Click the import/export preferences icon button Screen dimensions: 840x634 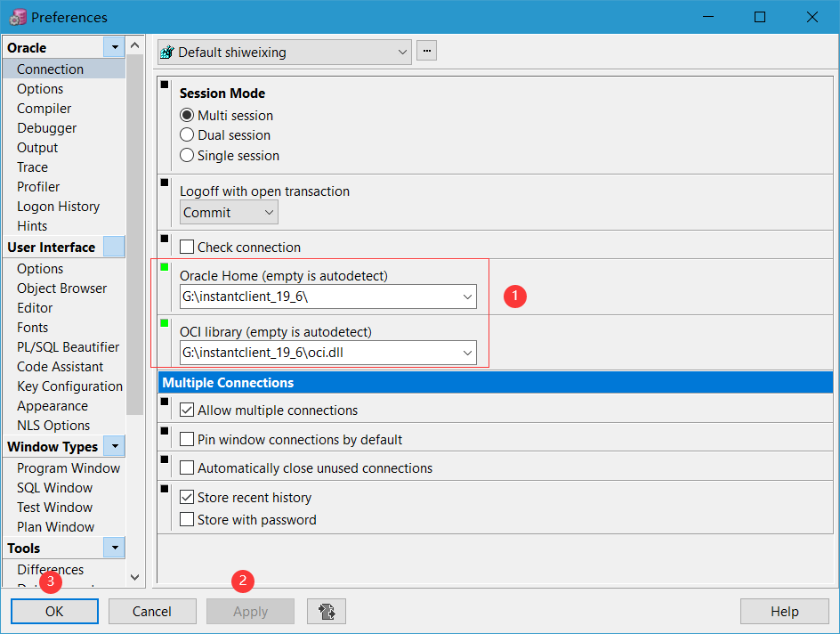[327, 611]
